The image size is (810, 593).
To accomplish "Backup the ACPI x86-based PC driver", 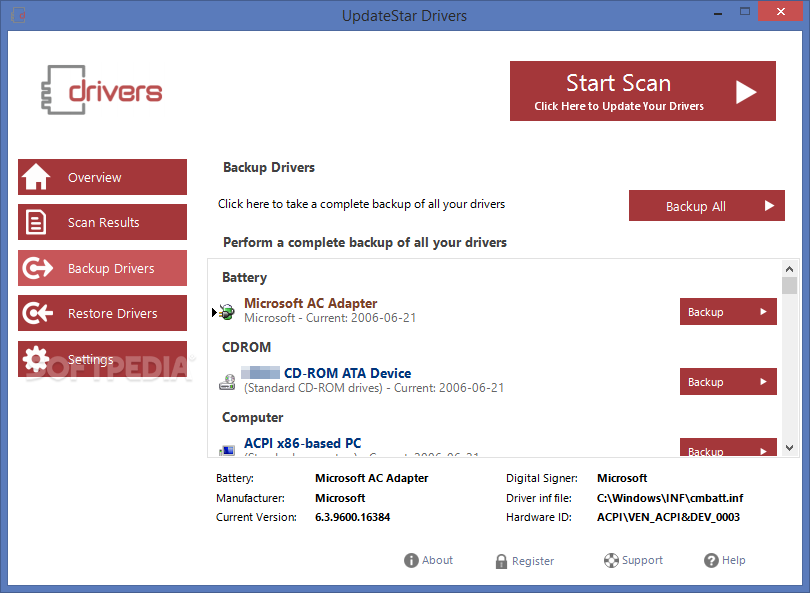I will (x=728, y=447).
